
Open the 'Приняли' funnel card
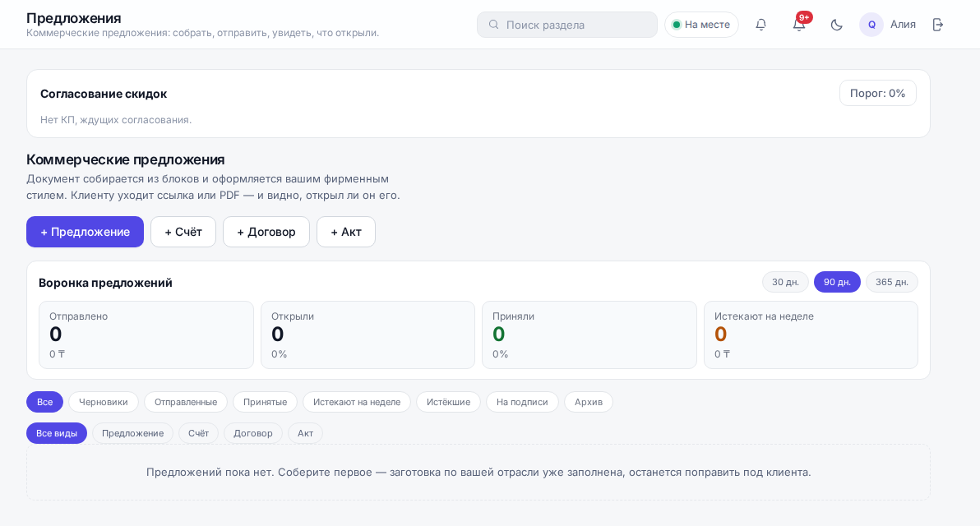tap(589, 335)
